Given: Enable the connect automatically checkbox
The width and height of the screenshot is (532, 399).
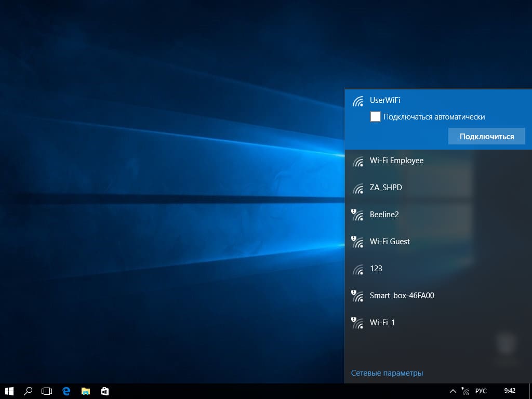Looking at the screenshot, I should [x=375, y=117].
